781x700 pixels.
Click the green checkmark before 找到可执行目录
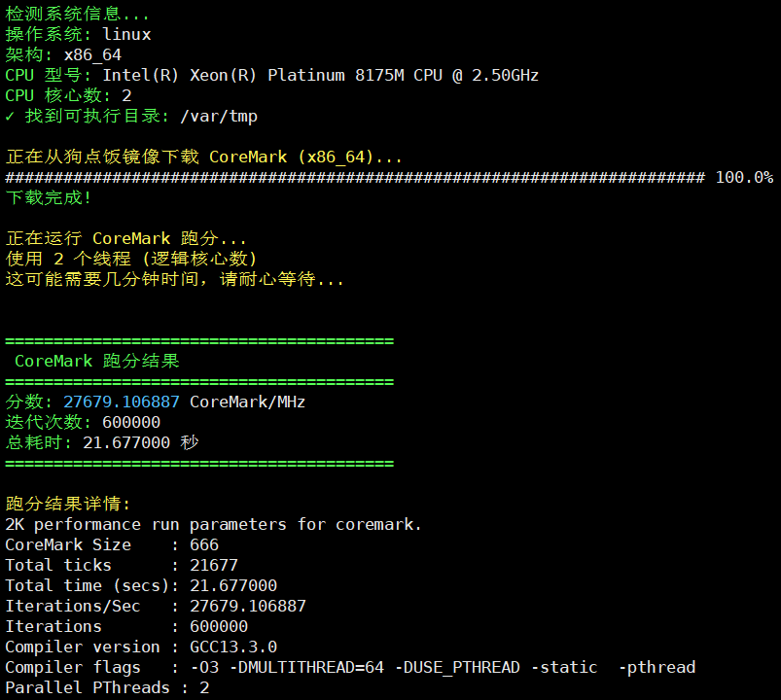[x=11, y=116]
